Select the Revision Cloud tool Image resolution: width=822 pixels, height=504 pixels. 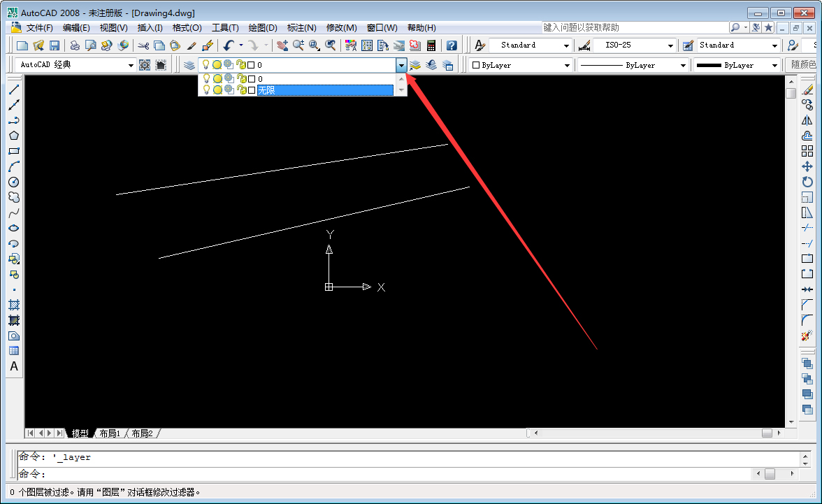tap(13, 196)
